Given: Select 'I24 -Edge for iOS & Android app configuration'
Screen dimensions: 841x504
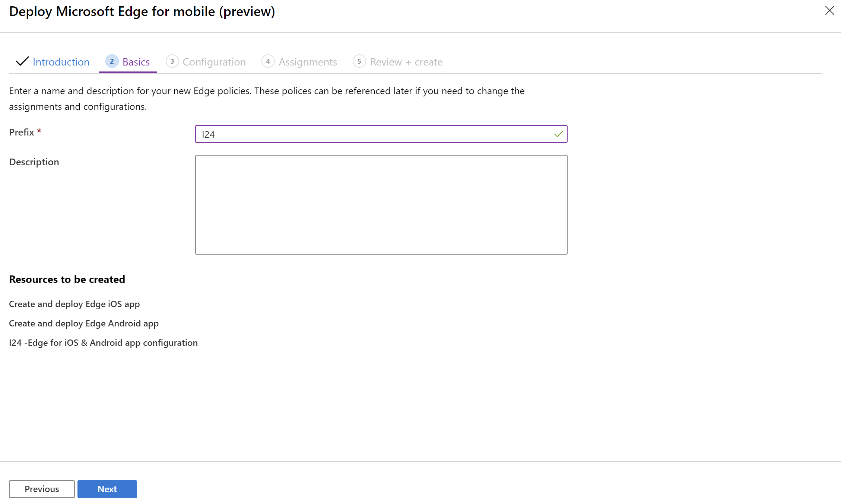Looking at the screenshot, I should tap(104, 343).
